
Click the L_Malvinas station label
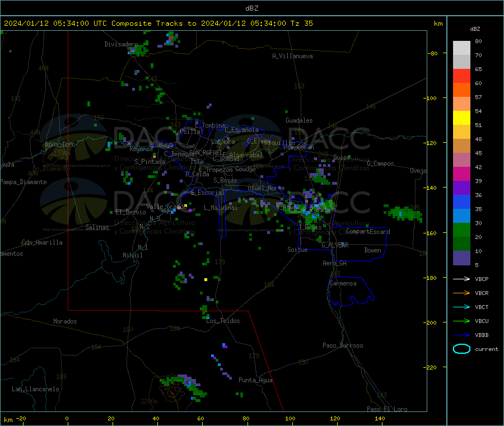(x=221, y=208)
